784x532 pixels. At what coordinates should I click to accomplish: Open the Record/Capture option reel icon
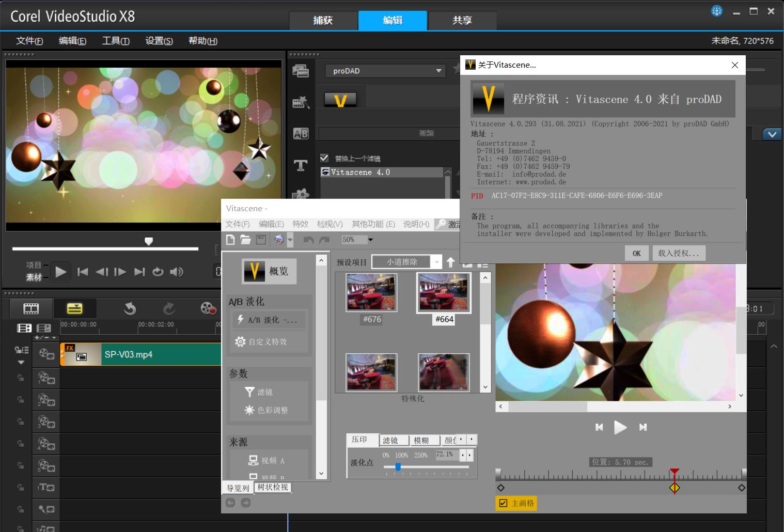point(208,308)
